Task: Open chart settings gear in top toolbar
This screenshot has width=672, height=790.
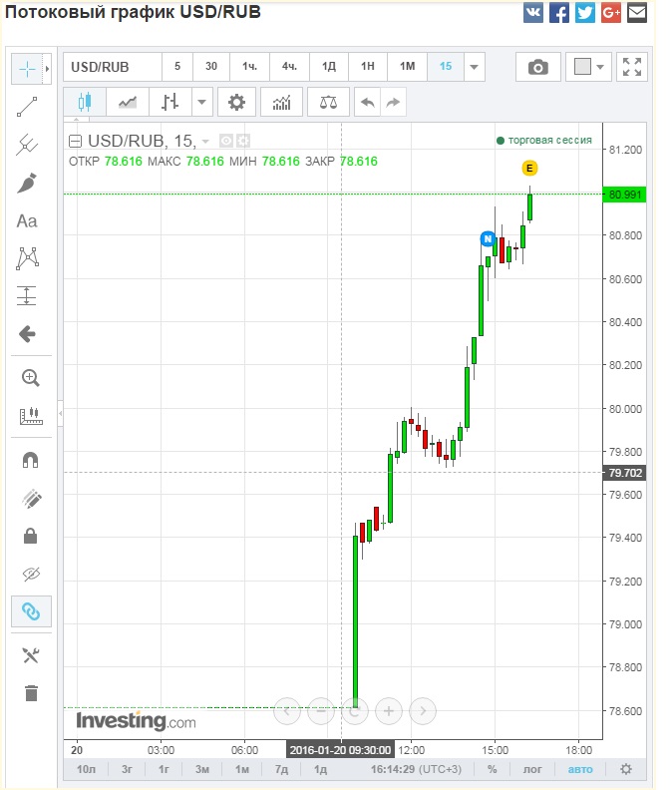Action: point(236,102)
